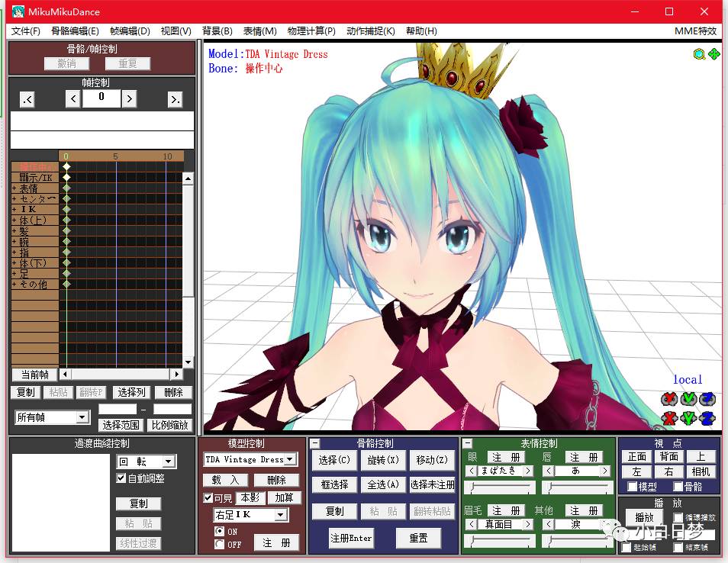The width and height of the screenshot is (728, 563).
Task: Step back one frame in frame control
Action: click(x=73, y=99)
